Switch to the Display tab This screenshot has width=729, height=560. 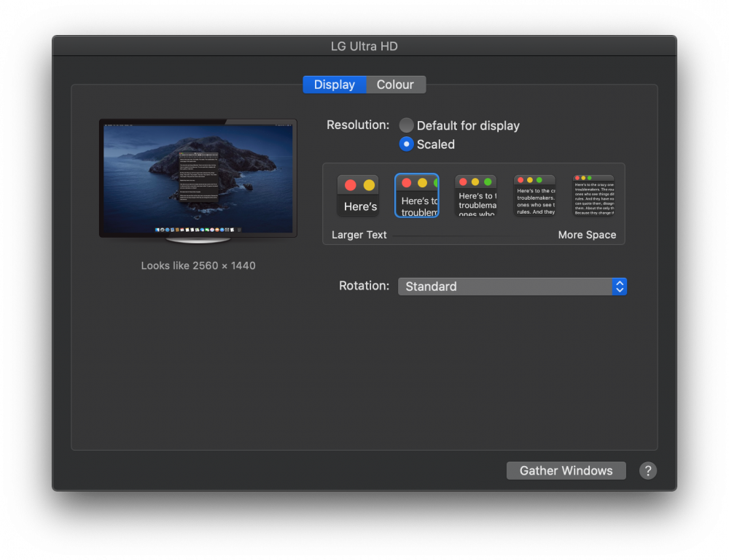click(x=335, y=85)
